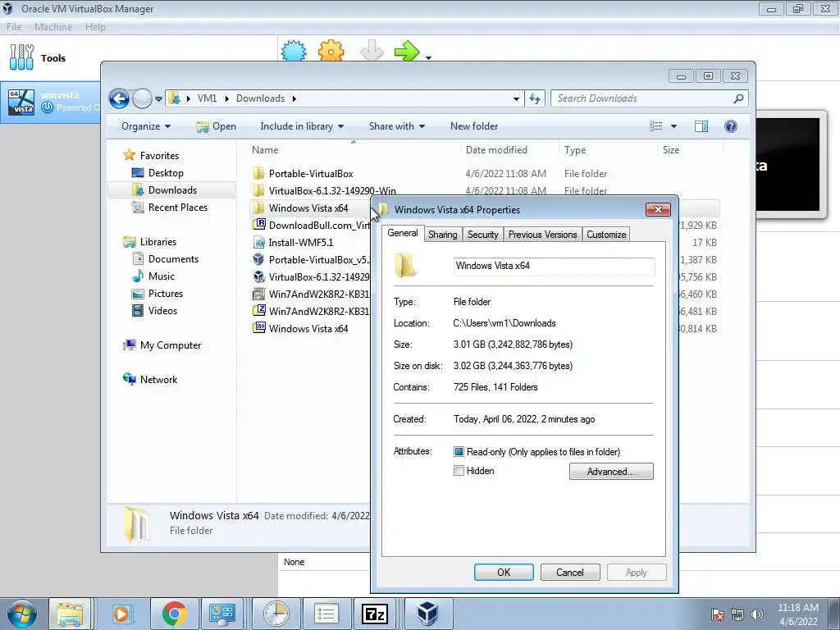Expand the Share with dropdown
Viewport: 840px width, 630px height.
point(396,126)
